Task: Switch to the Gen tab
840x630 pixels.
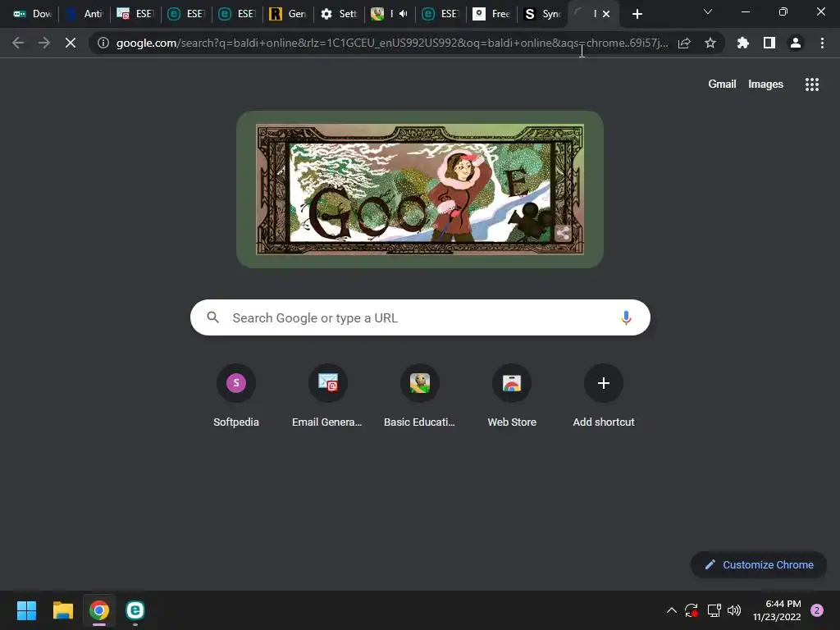Action: [x=288, y=14]
